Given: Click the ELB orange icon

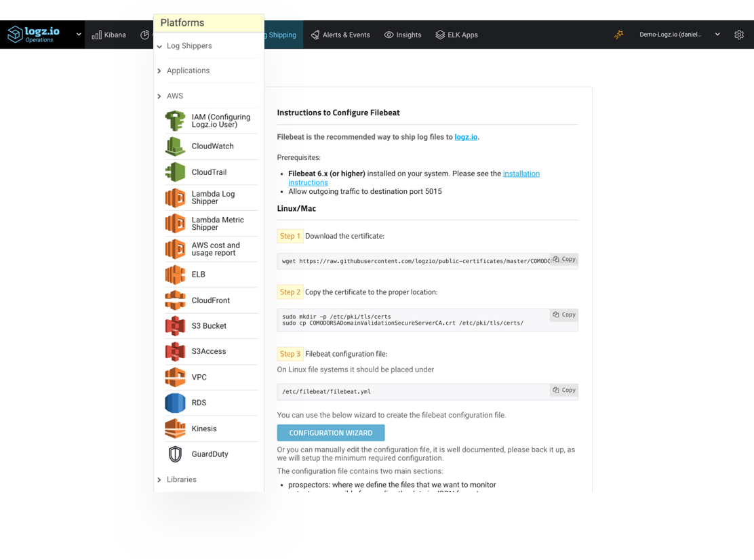Looking at the screenshot, I should [175, 275].
